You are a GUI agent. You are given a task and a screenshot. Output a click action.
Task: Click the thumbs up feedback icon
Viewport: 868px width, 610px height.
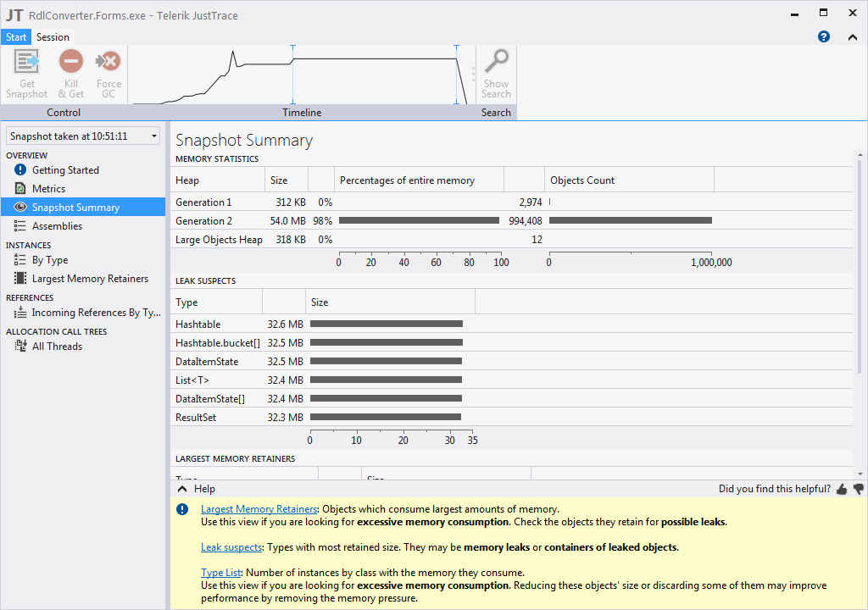[x=842, y=489]
